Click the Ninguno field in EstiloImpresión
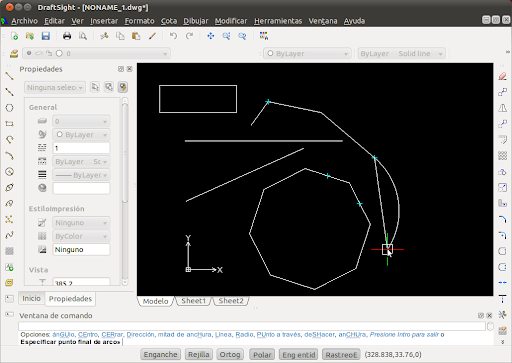 point(81,250)
